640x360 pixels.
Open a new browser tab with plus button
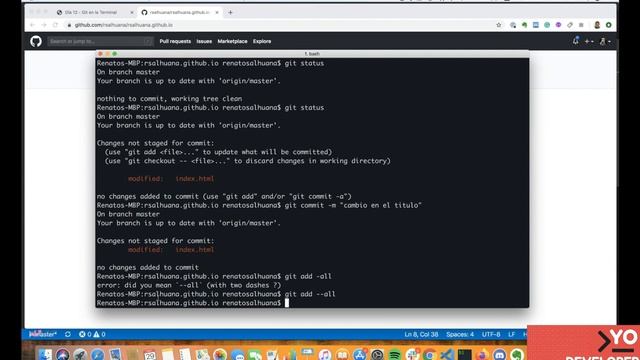(x=230, y=13)
